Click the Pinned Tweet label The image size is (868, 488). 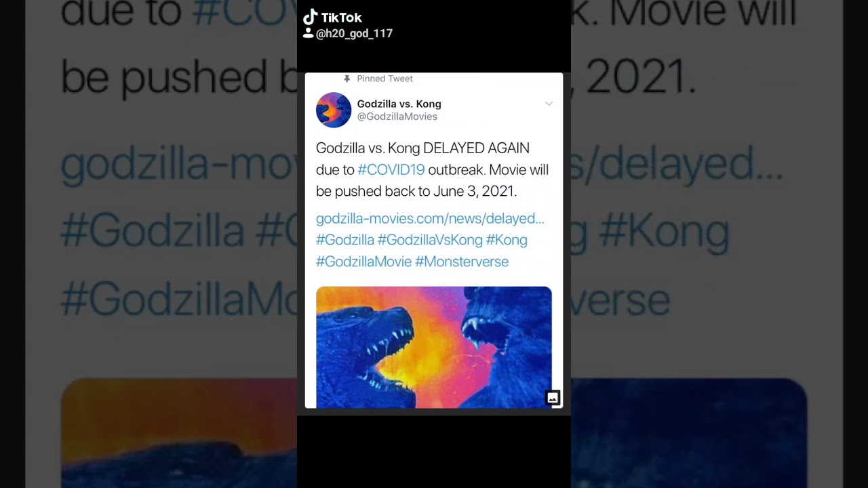pyautogui.click(x=384, y=79)
